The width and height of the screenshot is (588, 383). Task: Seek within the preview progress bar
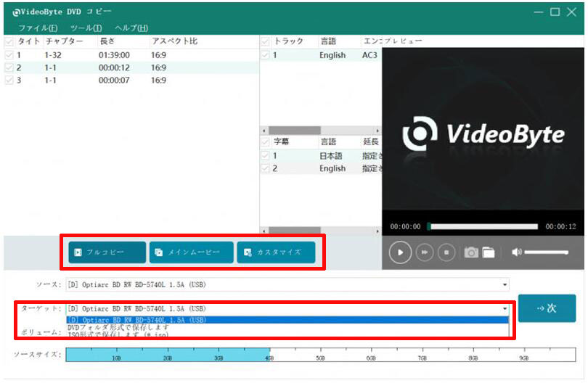tap(484, 226)
